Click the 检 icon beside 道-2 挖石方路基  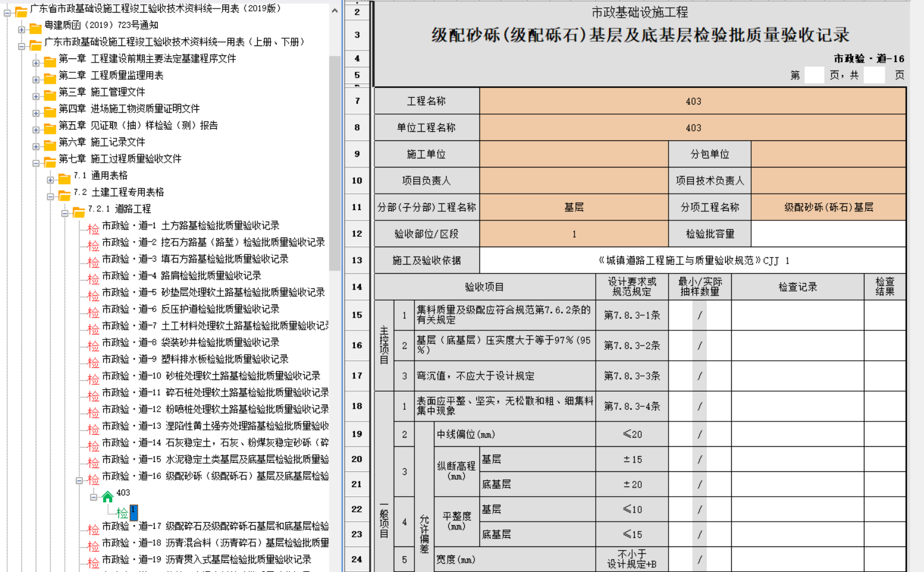click(93, 245)
